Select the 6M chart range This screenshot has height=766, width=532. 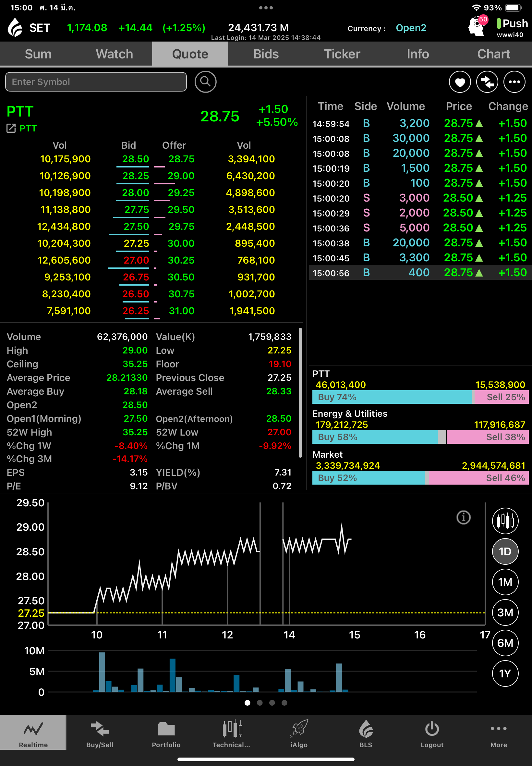click(505, 643)
